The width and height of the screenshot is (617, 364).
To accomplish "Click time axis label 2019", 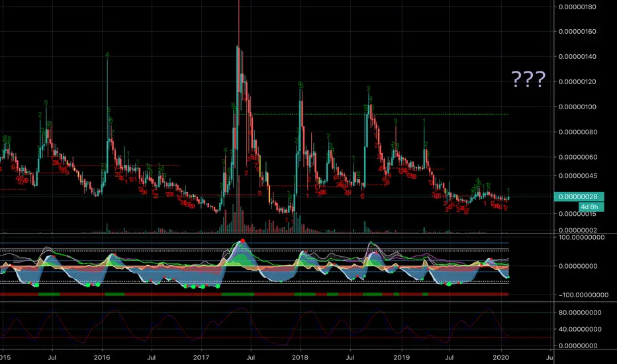I will pyautogui.click(x=401, y=357).
